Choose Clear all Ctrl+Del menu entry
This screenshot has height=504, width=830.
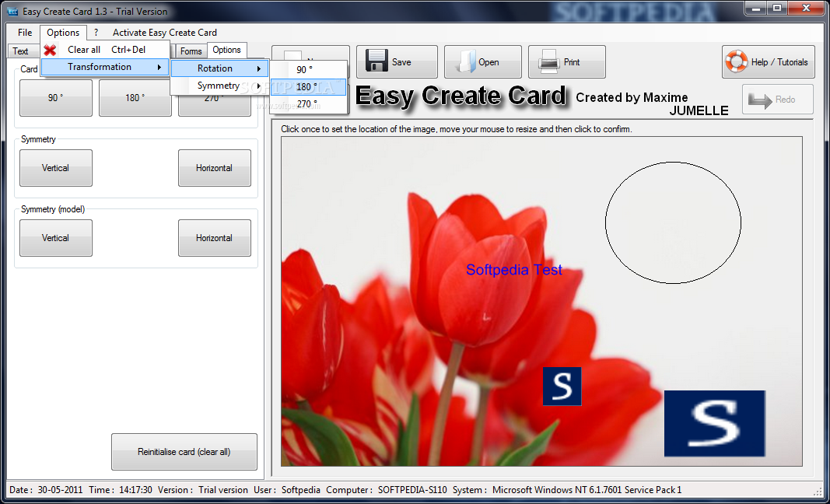click(x=105, y=50)
